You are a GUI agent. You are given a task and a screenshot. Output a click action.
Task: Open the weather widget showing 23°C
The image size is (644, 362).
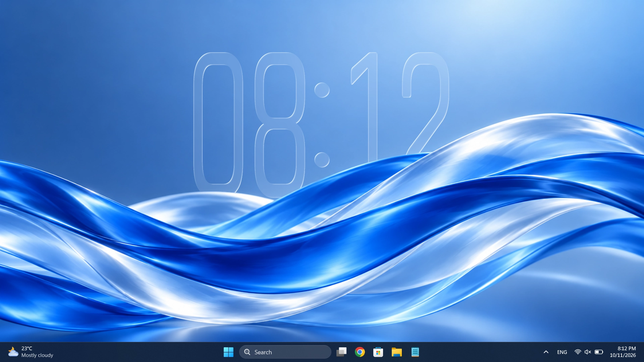31,352
